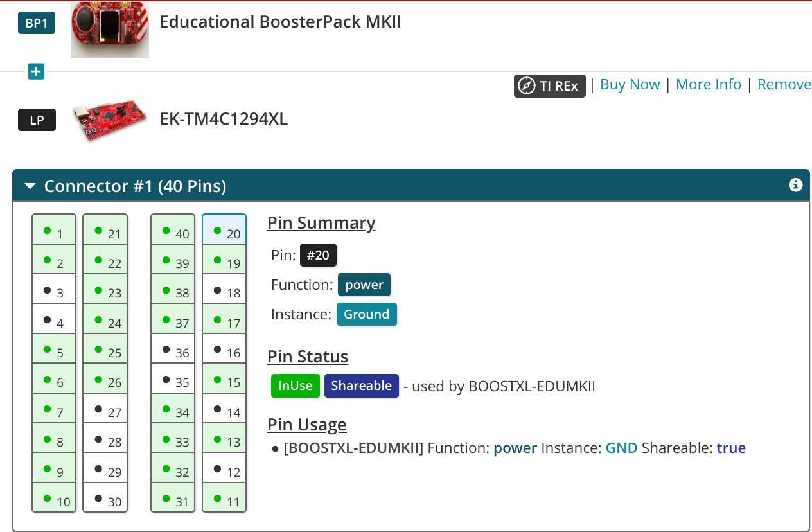This screenshot has width=812, height=532.
Task: Select pin 9 in the connector
Action: point(54,468)
